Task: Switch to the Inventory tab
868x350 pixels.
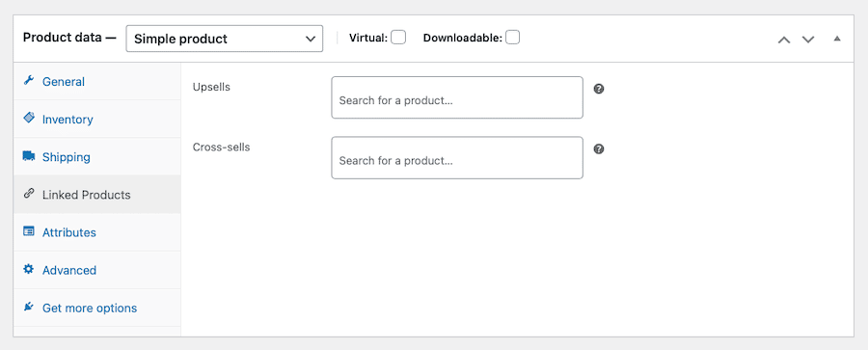Action: [x=96, y=119]
